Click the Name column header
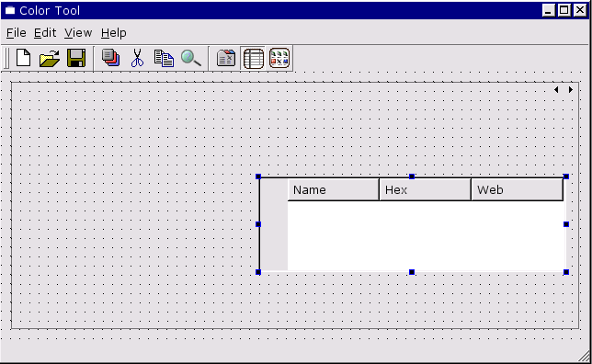 pyautogui.click(x=334, y=189)
